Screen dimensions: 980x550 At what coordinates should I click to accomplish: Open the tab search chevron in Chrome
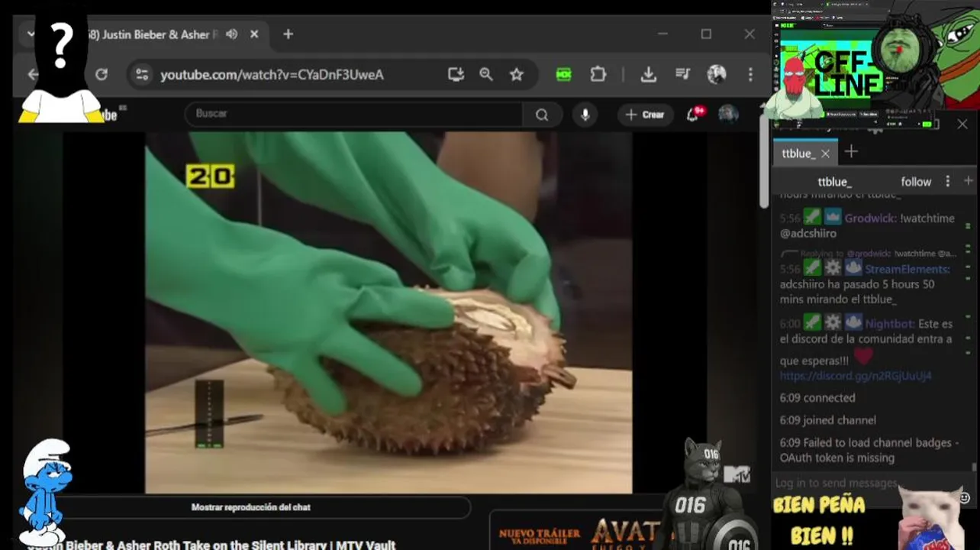pyautogui.click(x=31, y=34)
